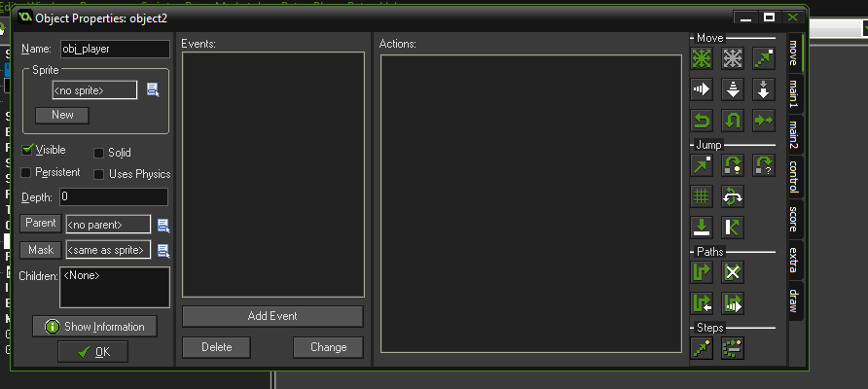868x389 pixels.
Task: Choose the Move Towards action icon
Action: (763, 58)
